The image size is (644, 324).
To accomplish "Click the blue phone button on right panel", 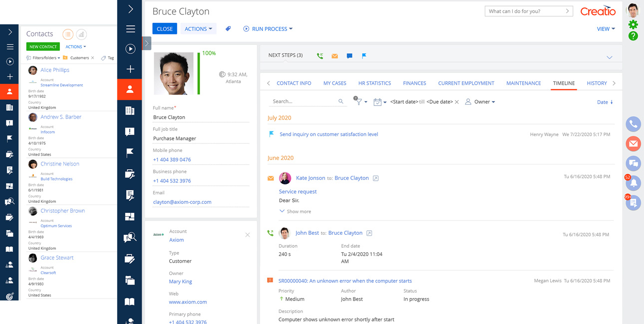I will [x=633, y=124].
